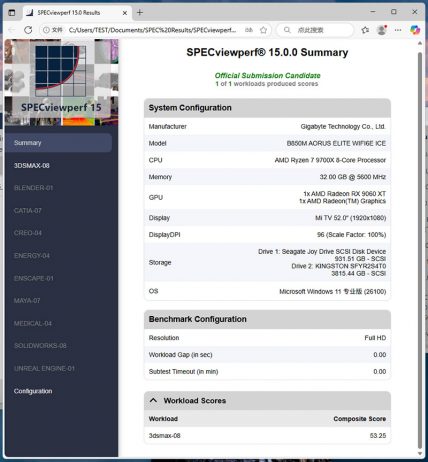
Task: Select BLENDER-01 in the sidebar
Action: click(x=33, y=188)
